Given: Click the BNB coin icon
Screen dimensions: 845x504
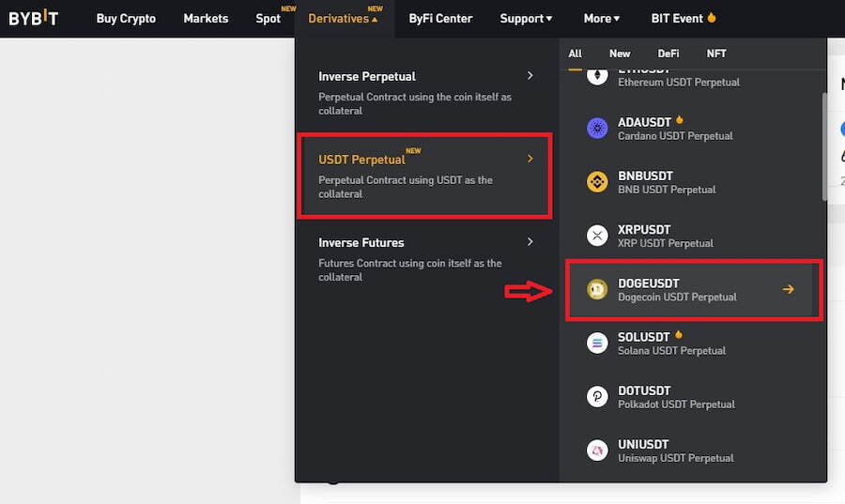Looking at the screenshot, I should coord(597,182).
